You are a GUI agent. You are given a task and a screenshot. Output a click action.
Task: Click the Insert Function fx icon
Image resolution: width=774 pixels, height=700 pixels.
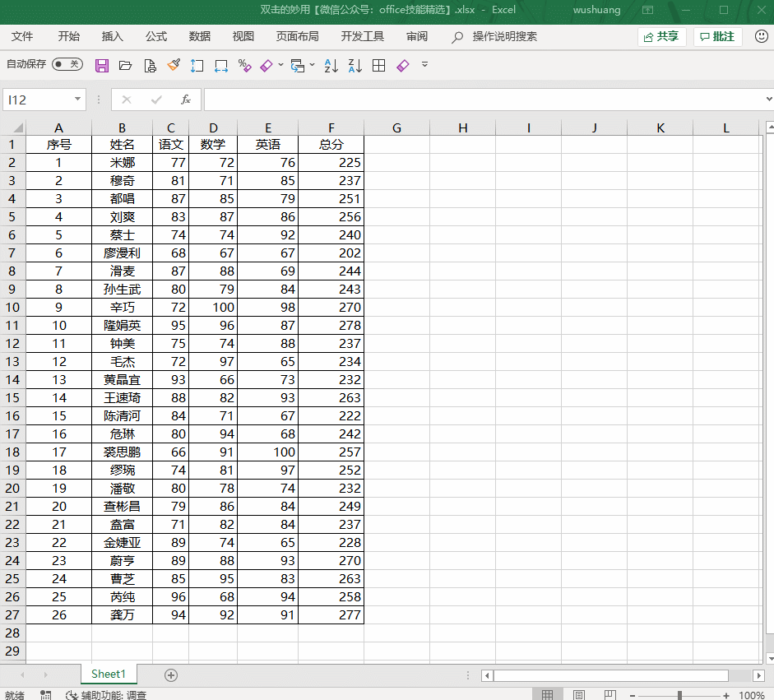pyautogui.click(x=186, y=100)
